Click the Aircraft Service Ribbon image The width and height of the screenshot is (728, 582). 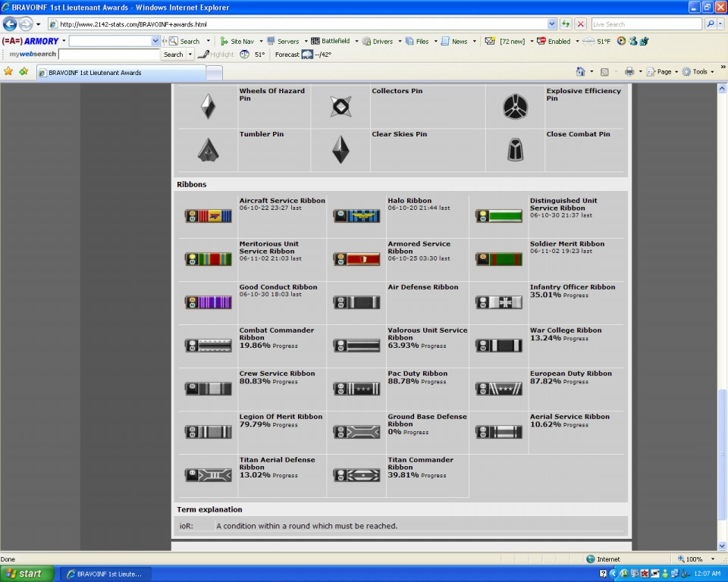[208, 216]
